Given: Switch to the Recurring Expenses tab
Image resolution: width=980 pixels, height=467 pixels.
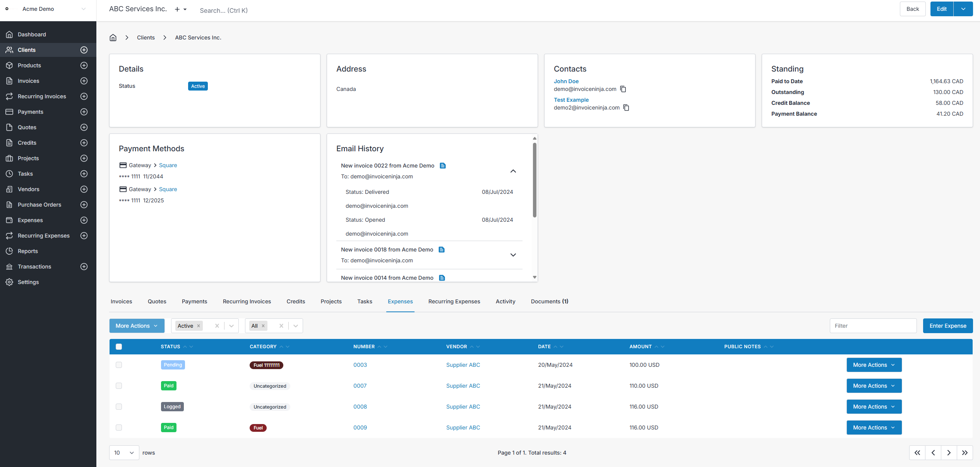Looking at the screenshot, I should coord(454,301).
